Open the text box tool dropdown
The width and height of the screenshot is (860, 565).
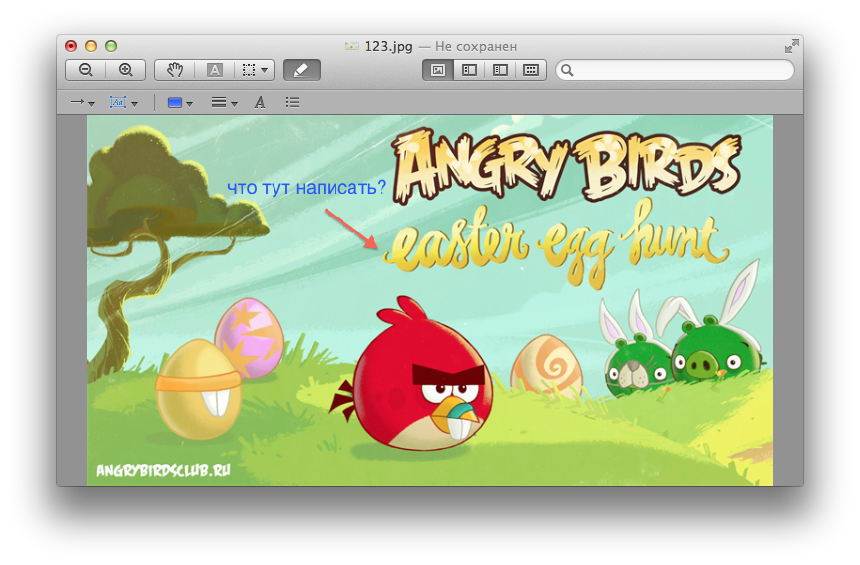click(x=123, y=103)
